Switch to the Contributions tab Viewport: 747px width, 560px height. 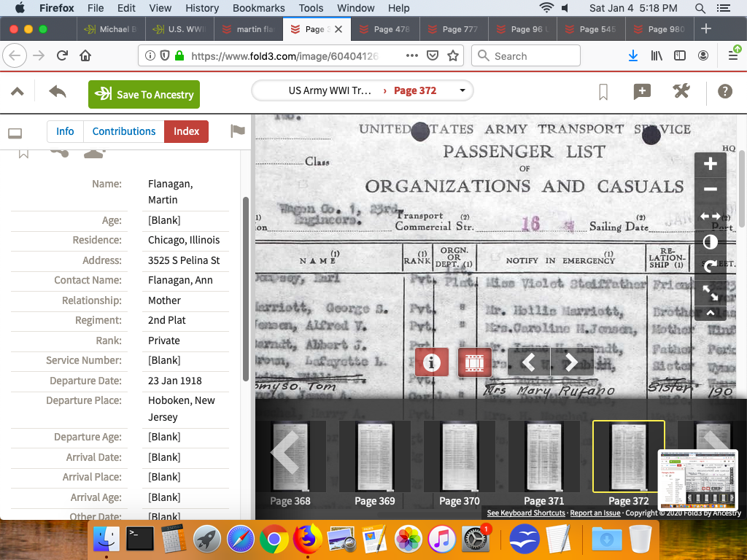click(x=124, y=131)
